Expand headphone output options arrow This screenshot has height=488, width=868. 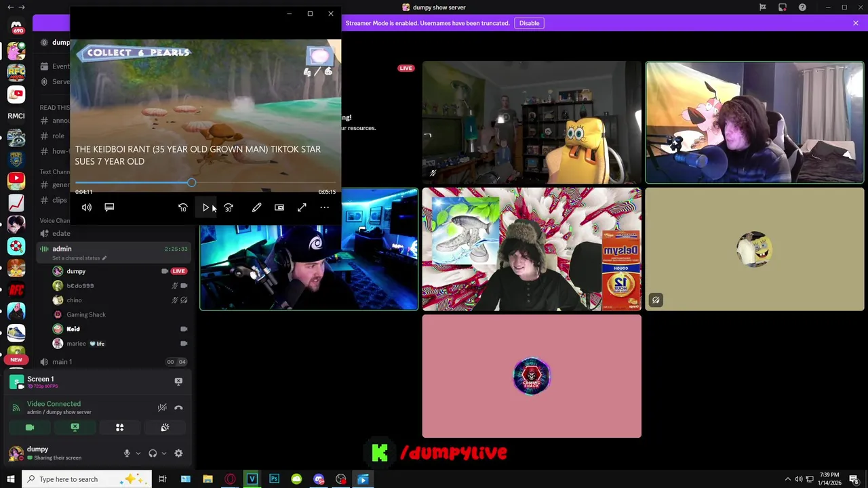pos(163,453)
